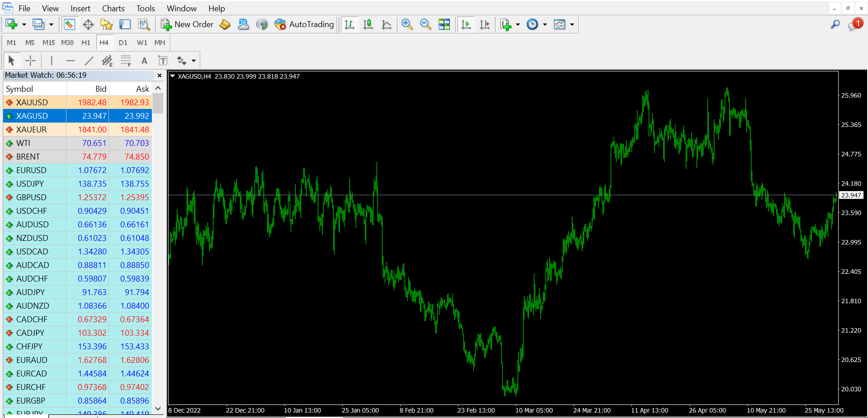This screenshot has width=868, height=418.
Task: Open the Strategy Tester panel icon
Action: tap(144, 24)
